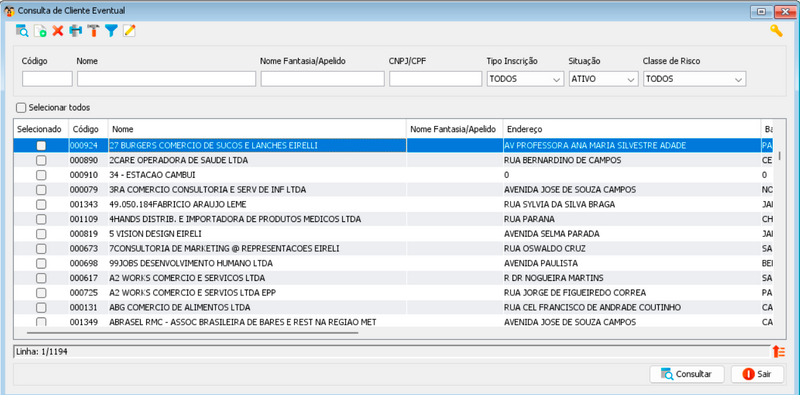
Task: Check the box for 27 BURGERS row
Action: point(41,145)
